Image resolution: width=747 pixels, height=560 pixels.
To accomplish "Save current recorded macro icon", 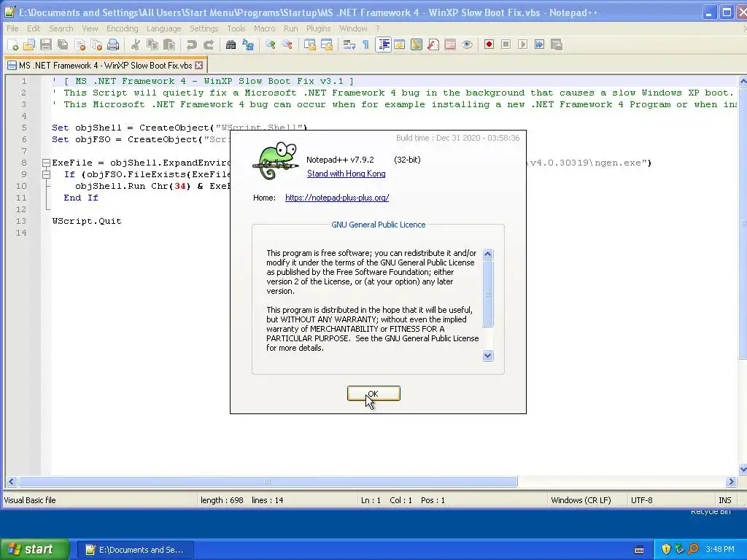I will click(557, 44).
